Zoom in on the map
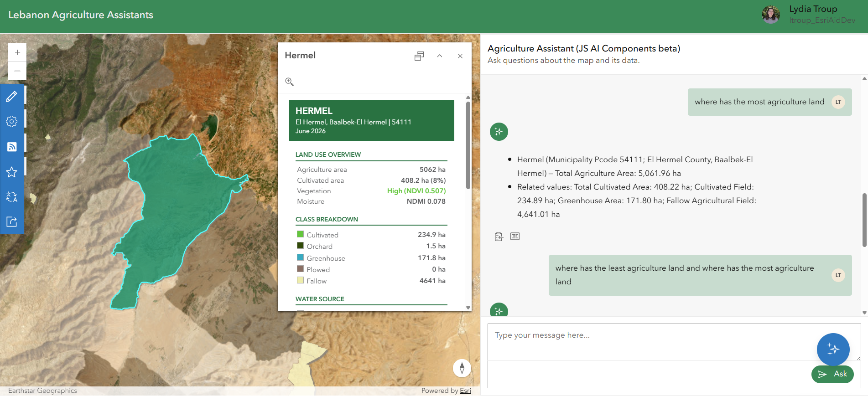Viewport: 868px width, 396px height. [x=17, y=52]
